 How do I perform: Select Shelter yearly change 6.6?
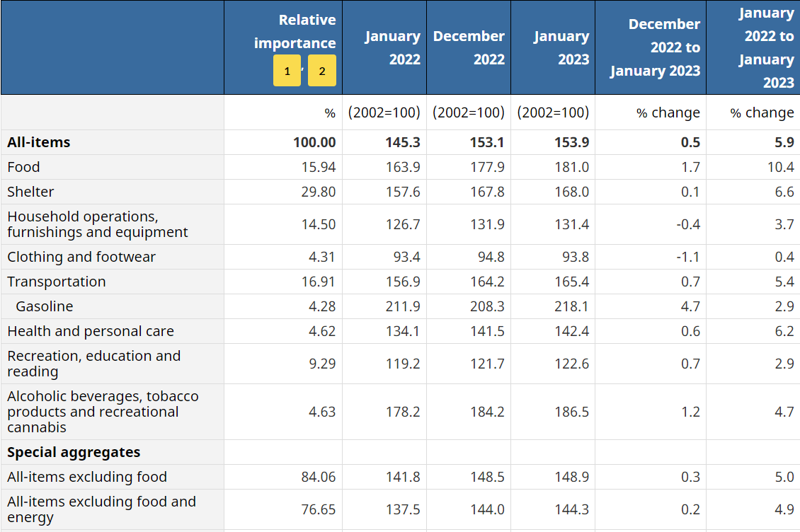tap(784, 192)
